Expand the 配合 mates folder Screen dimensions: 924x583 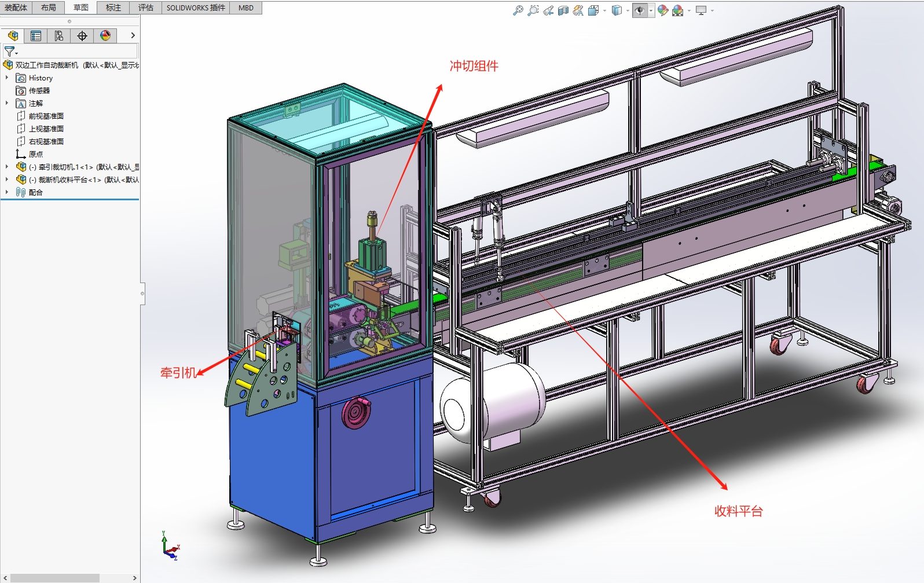(7, 192)
